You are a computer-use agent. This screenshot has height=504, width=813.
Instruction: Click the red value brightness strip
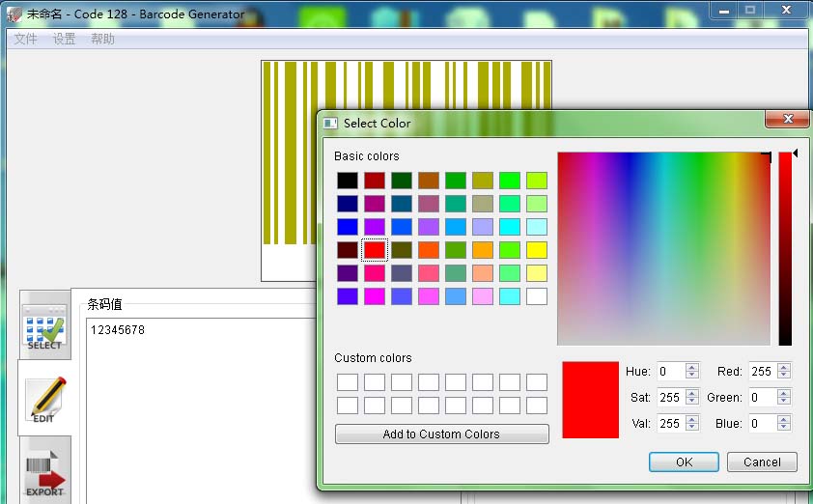[785, 248]
